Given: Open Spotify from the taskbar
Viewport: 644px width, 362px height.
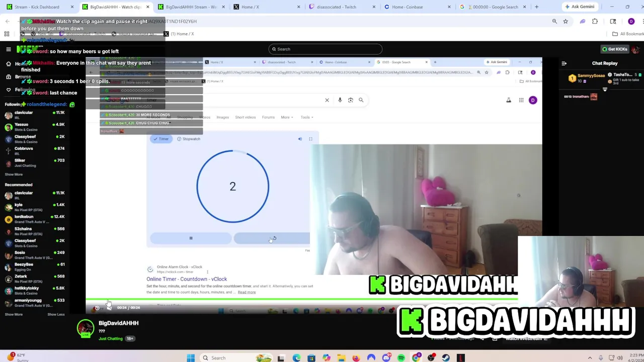Looking at the screenshot, I should [401, 358].
